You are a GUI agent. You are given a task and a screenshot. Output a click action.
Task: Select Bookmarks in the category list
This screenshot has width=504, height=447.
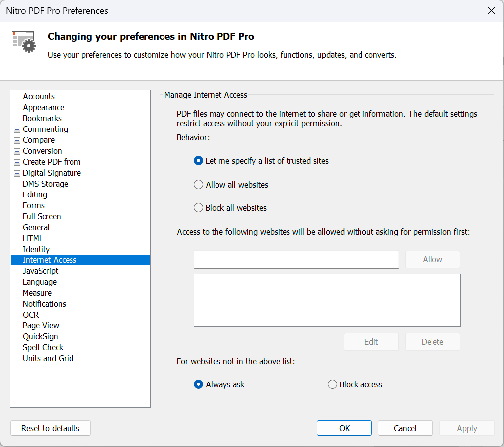(42, 118)
